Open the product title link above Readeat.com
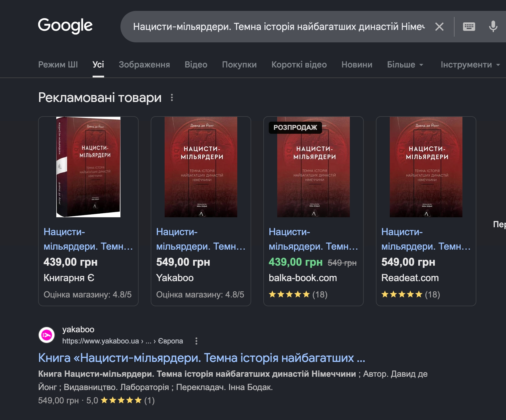Screen dimensions: 506x420 tap(426, 239)
